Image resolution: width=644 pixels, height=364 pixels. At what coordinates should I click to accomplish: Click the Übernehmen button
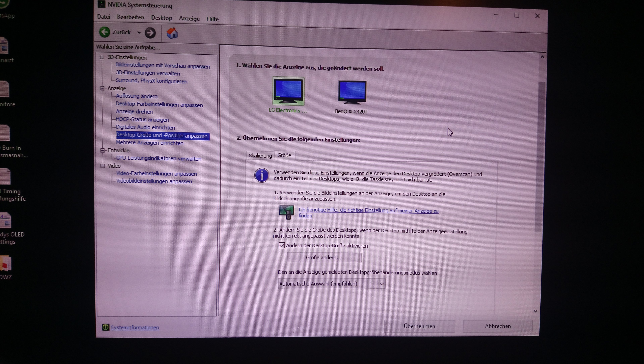(x=419, y=326)
